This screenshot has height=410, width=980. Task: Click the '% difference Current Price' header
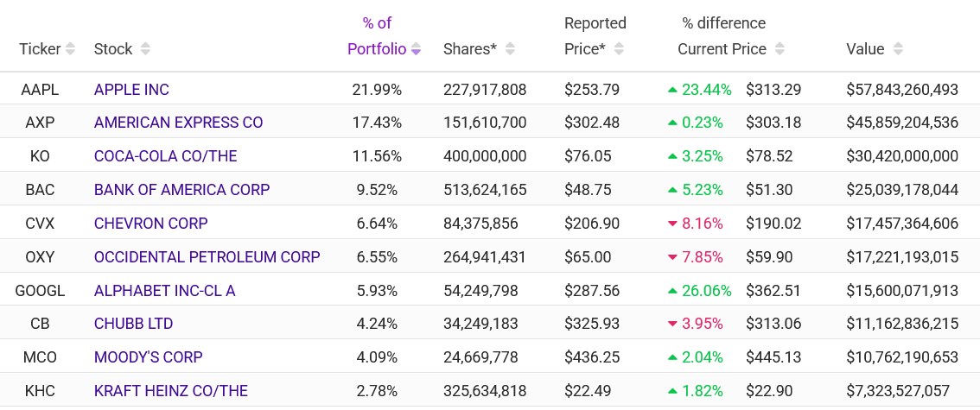pyautogui.click(x=723, y=35)
